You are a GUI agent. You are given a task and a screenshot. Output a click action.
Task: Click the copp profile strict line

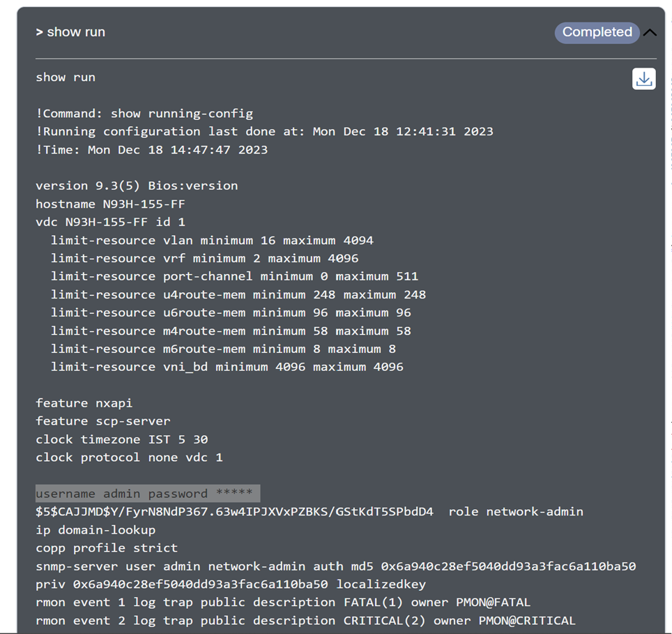106,548
